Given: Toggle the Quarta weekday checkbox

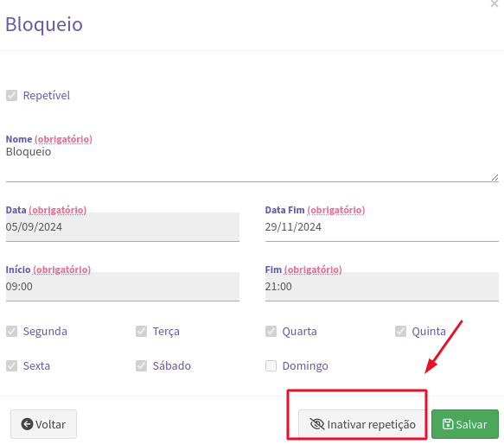Looking at the screenshot, I should click(271, 331).
